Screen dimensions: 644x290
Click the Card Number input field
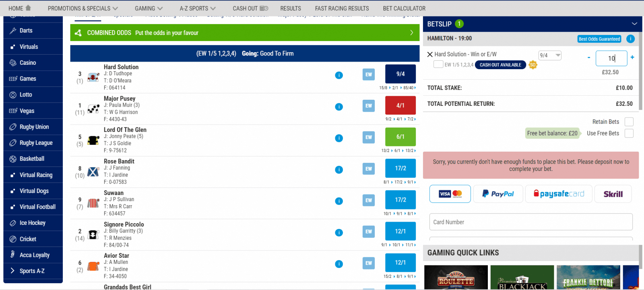tap(530, 222)
